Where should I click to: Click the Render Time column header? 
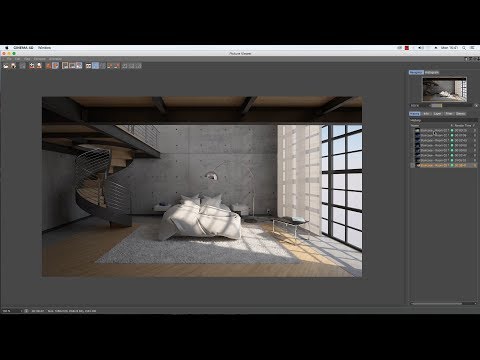463,125
